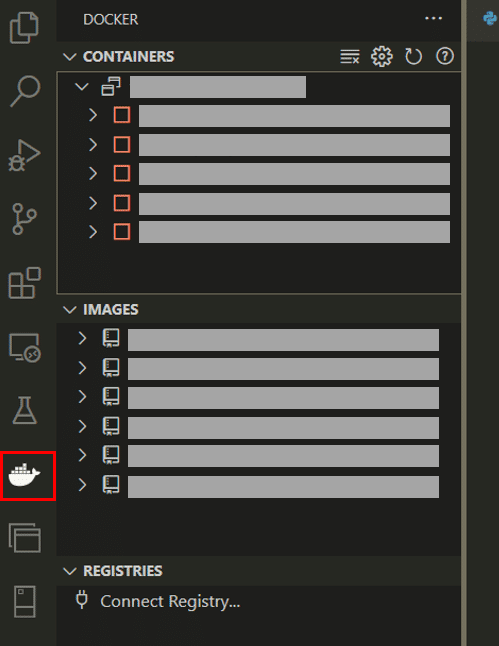Expand the first stopped container

point(93,115)
